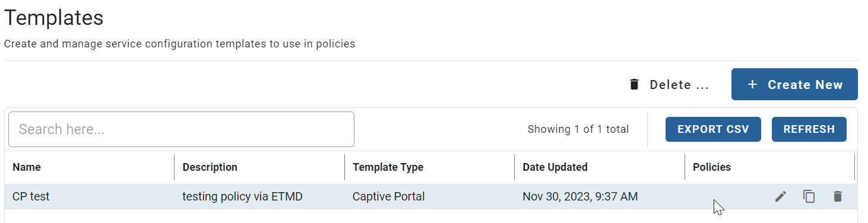Edit the CP test template with pencil icon
This screenshot has height=223, width=868.
(x=781, y=196)
